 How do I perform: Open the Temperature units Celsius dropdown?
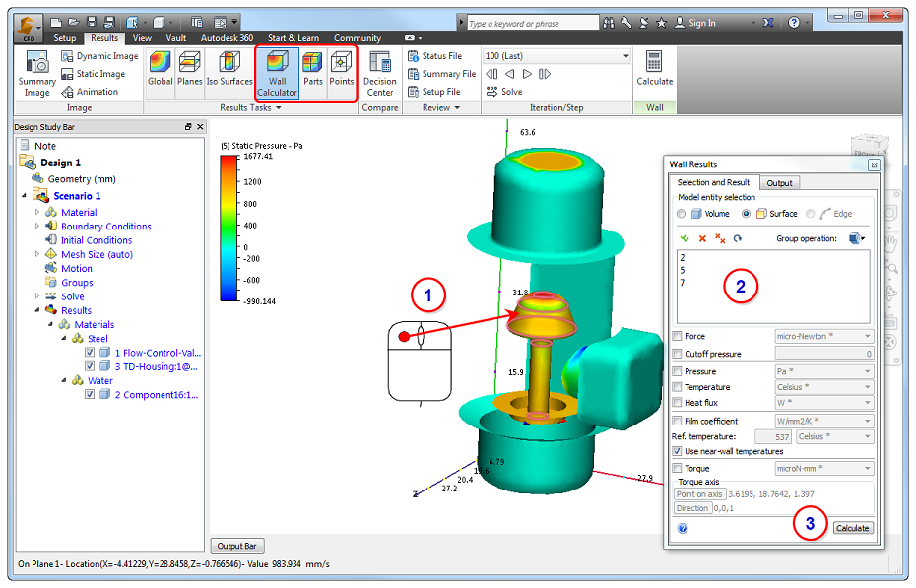click(823, 387)
